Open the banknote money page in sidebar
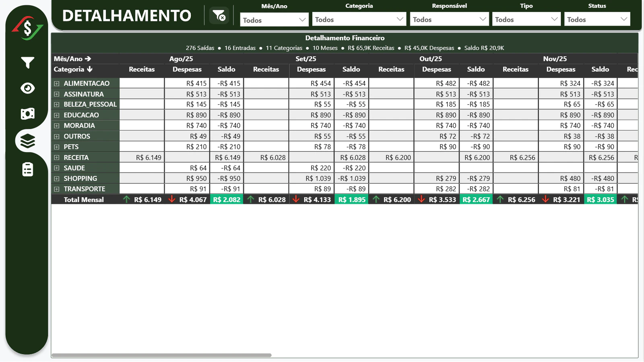Screen dimensions: 644x362 point(27,114)
